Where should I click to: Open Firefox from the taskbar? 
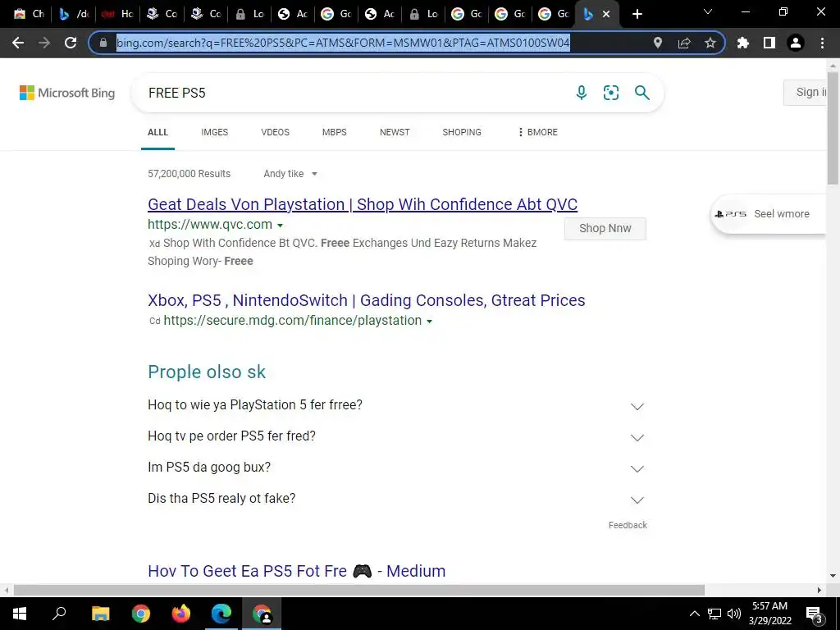[180, 614]
